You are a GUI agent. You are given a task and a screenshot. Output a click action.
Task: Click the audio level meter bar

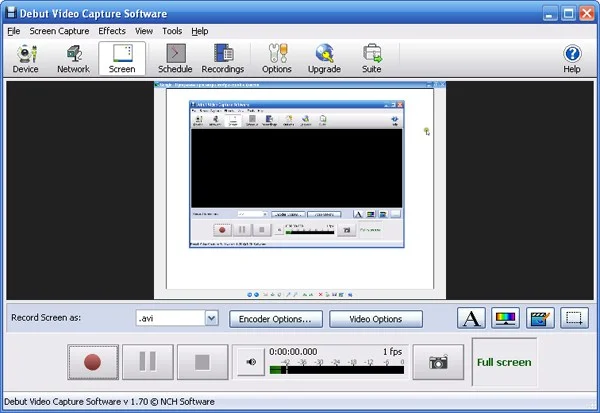(x=337, y=370)
